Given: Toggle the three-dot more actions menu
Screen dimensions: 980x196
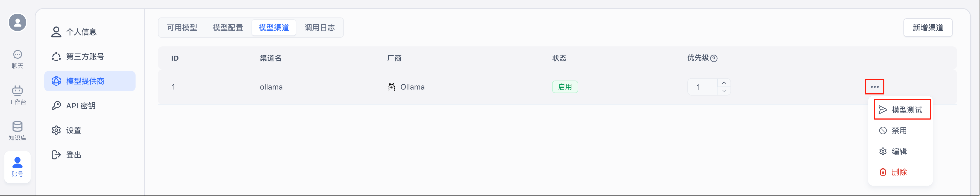Looking at the screenshot, I should pyautogui.click(x=874, y=87).
